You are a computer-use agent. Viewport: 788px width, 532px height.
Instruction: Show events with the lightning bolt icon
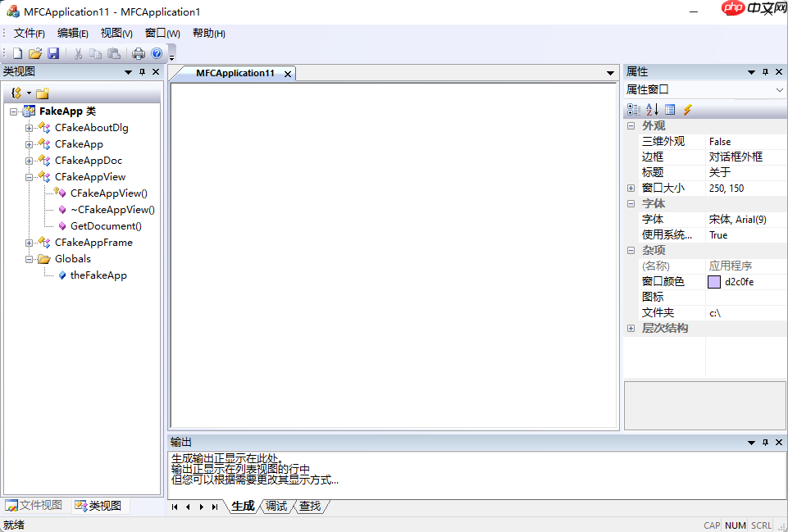pyautogui.click(x=687, y=109)
